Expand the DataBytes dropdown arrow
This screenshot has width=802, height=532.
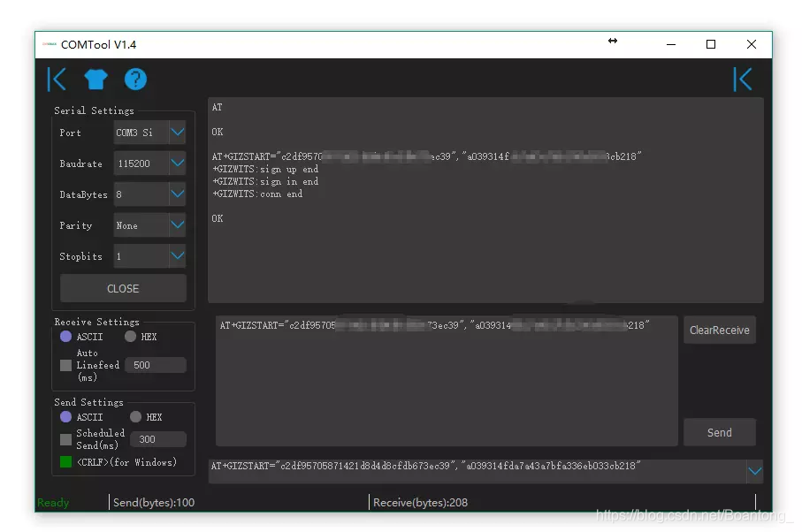178,194
